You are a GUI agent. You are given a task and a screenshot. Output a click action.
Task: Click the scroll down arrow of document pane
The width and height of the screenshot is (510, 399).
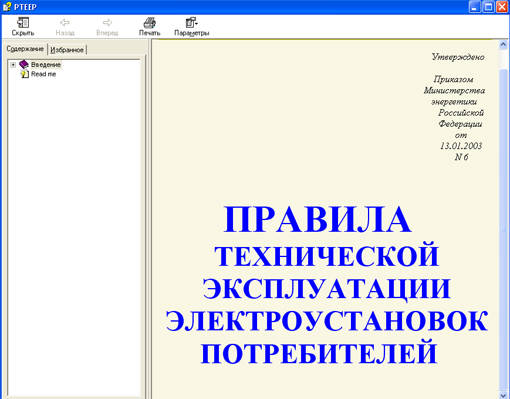tap(504, 395)
